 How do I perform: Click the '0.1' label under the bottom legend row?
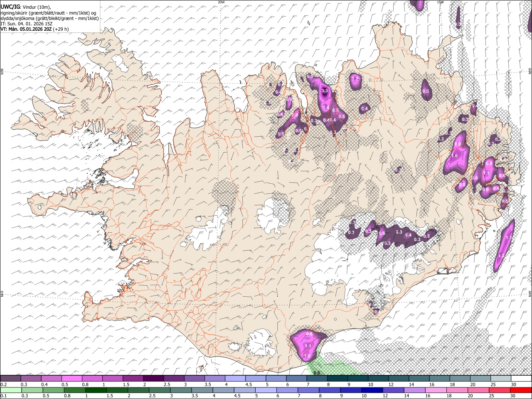(x=4, y=396)
